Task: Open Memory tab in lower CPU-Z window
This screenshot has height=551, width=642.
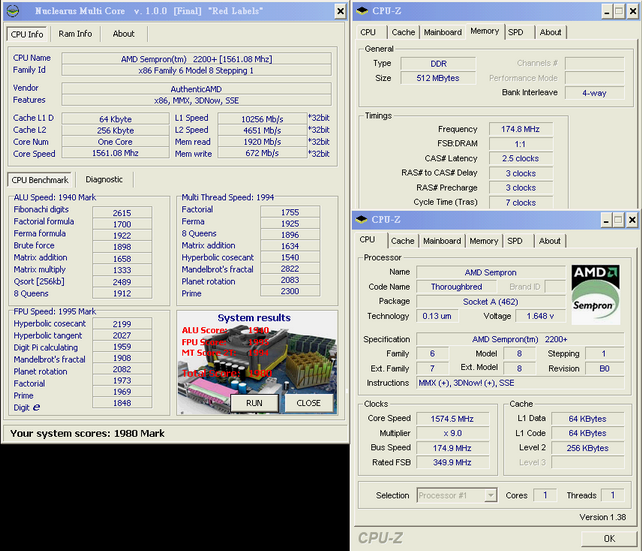Action: 484,241
